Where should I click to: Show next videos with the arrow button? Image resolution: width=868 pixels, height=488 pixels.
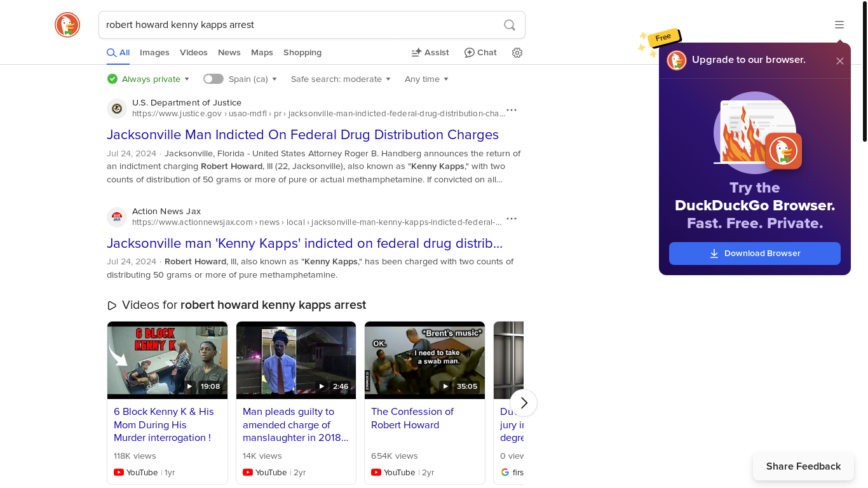tap(524, 403)
